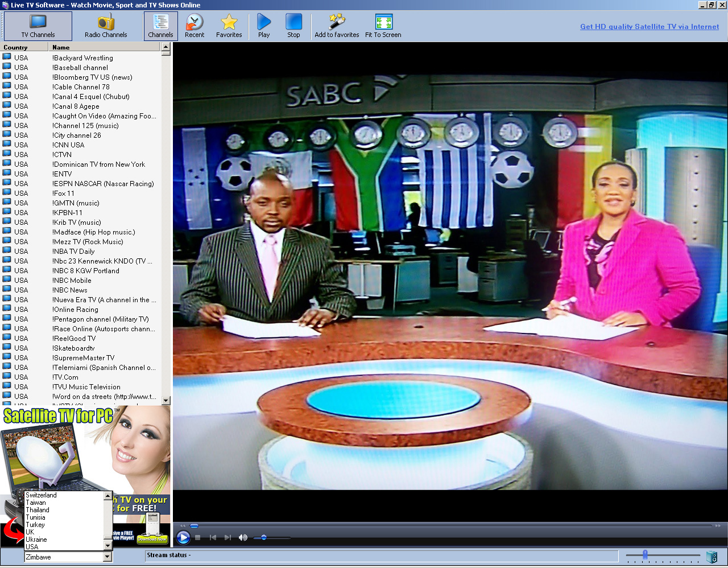Click the TV icon beside !Fox 11
This screenshot has width=728, height=568.
coord(7,193)
